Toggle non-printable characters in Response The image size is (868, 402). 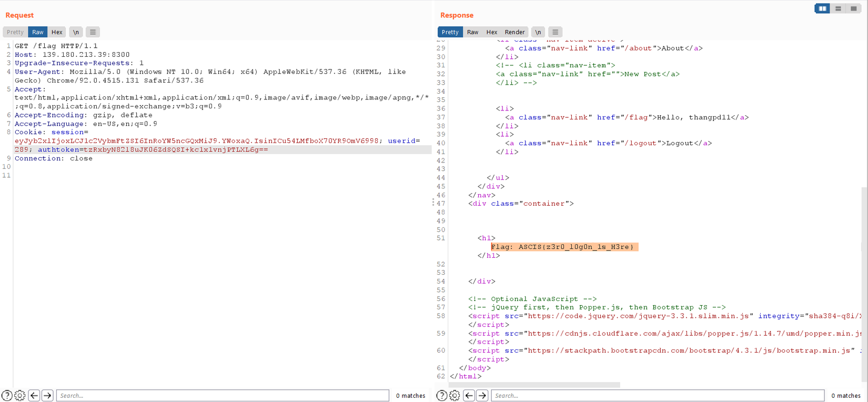click(x=538, y=32)
